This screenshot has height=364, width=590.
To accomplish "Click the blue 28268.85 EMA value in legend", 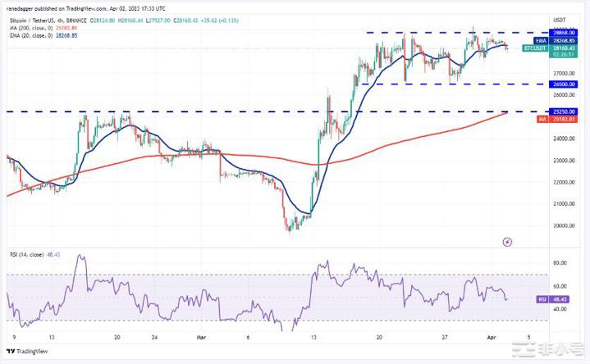I will (x=65, y=35).
